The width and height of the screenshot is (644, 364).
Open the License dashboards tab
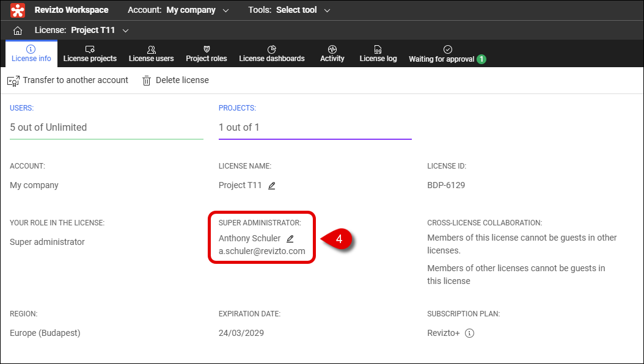click(x=272, y=54)
